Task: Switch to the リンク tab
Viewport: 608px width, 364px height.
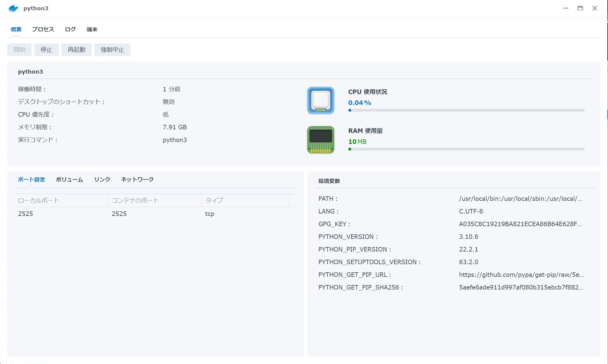Action: pos(102,179)
